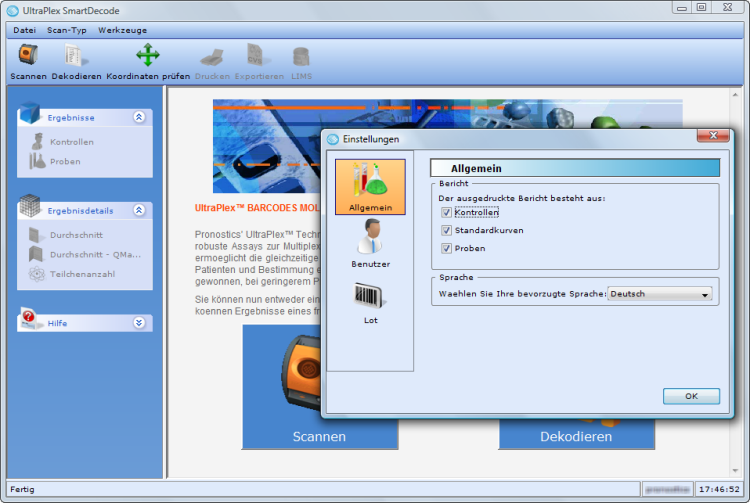Select the Benutzer settings category icon

[370, 244]
